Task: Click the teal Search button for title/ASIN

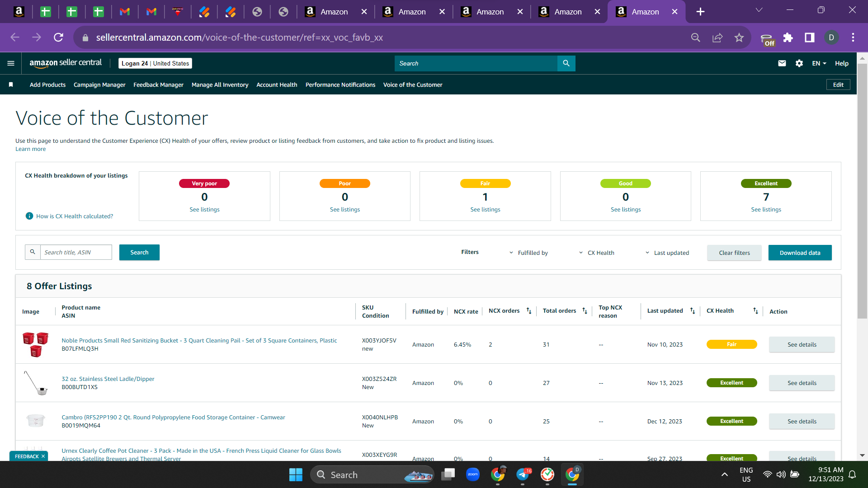Action: [139, 252]
